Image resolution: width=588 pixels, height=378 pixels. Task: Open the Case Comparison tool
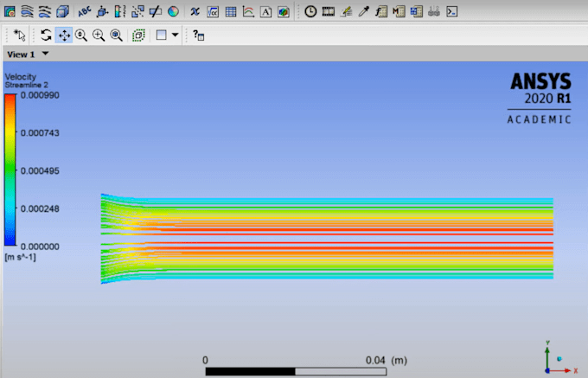point(434,11)
